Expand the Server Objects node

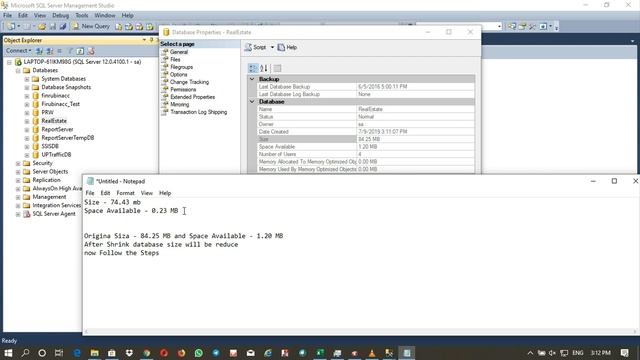pos(18,172)
